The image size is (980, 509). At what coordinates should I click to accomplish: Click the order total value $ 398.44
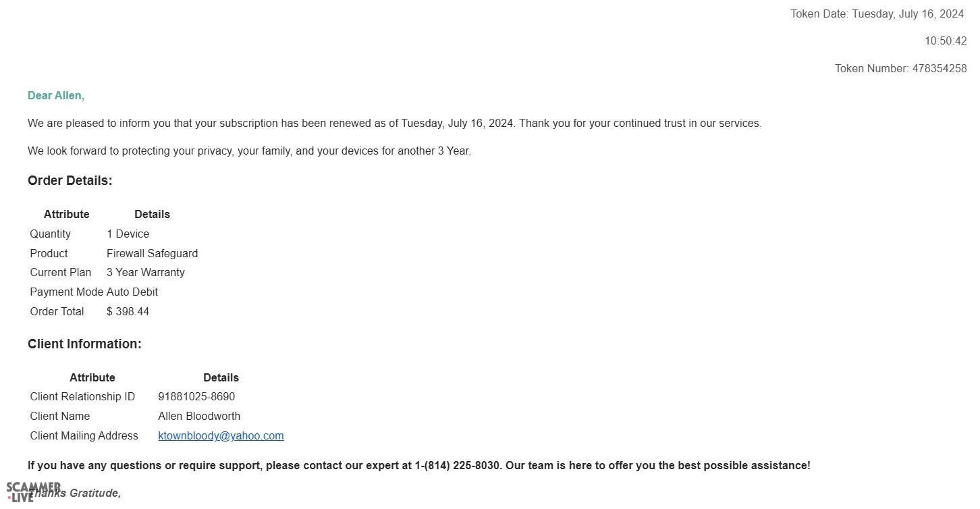tap(128, 312)
